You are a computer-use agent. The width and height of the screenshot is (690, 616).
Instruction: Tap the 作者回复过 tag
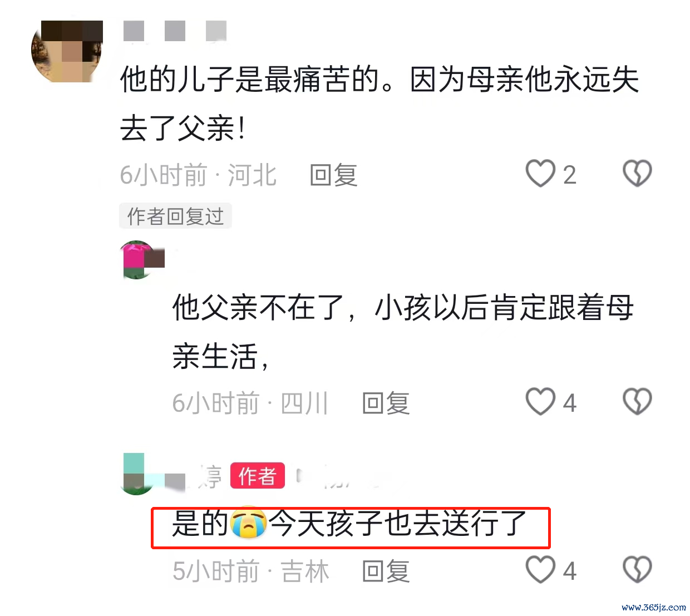tap(175, 216)
